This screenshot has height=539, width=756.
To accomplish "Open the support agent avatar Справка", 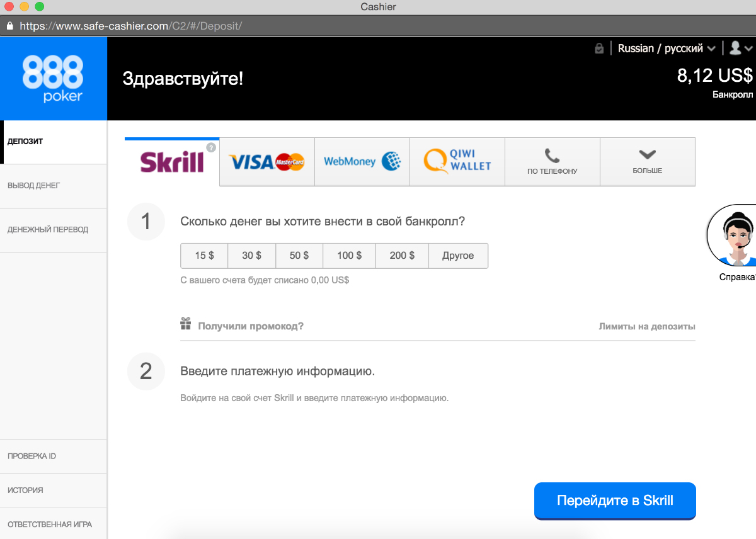I will (733, 236).
